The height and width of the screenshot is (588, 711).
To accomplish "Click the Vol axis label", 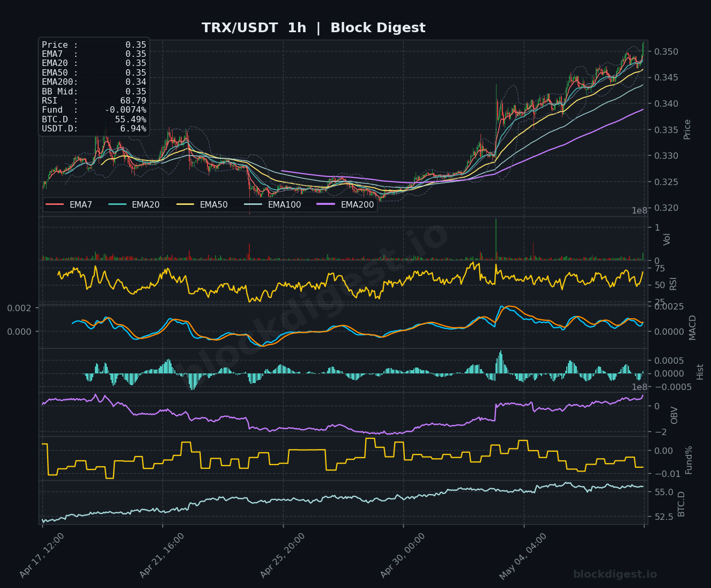I will point(667,239).
